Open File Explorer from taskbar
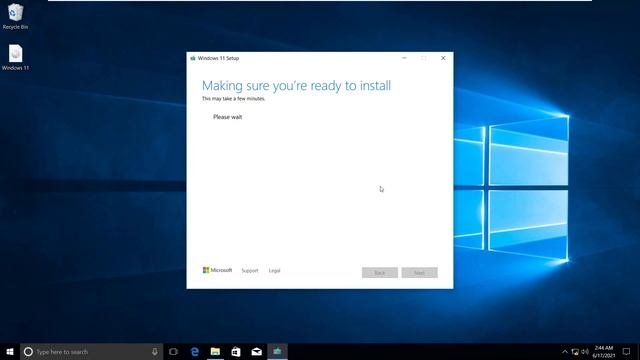Viewport: 640px width, 360px height. [x=215, y=351]
